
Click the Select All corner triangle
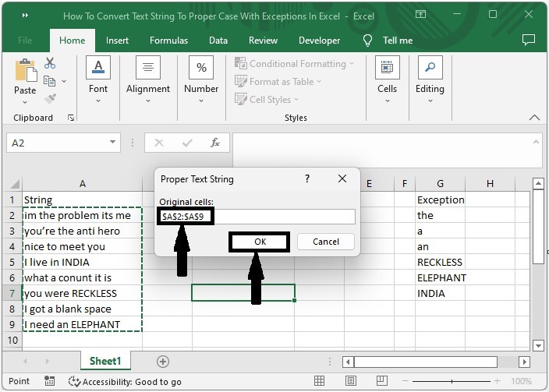[14, 183]
